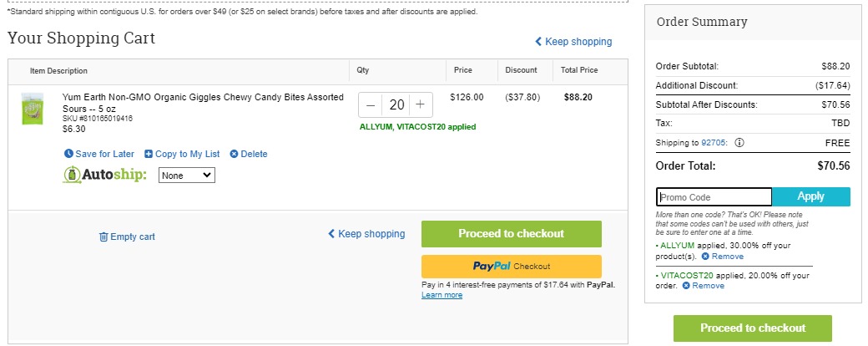Open the Autoship frequency dropdown

[x=187, y=176]
